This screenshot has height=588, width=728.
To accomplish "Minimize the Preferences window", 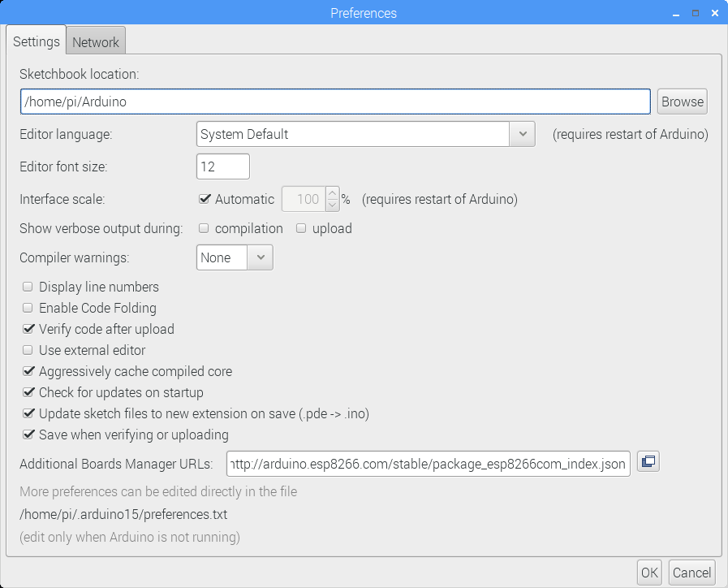I will click(676, 14).
